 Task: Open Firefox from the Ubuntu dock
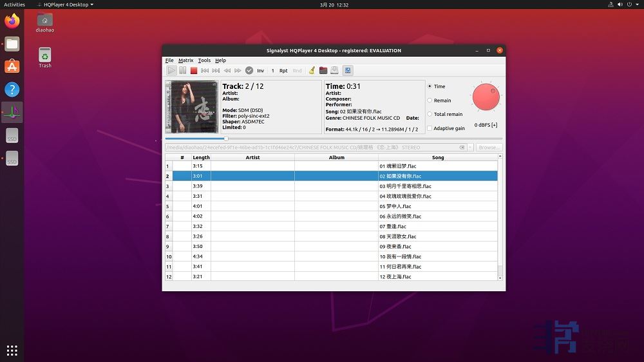(x=12, y=21)
